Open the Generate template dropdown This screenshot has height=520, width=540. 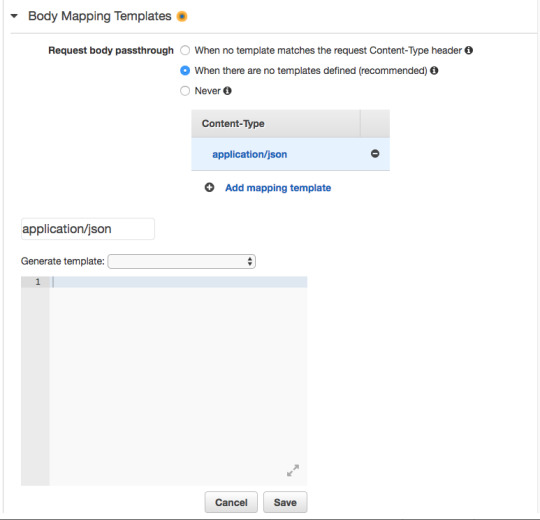(x=181, y=261)
